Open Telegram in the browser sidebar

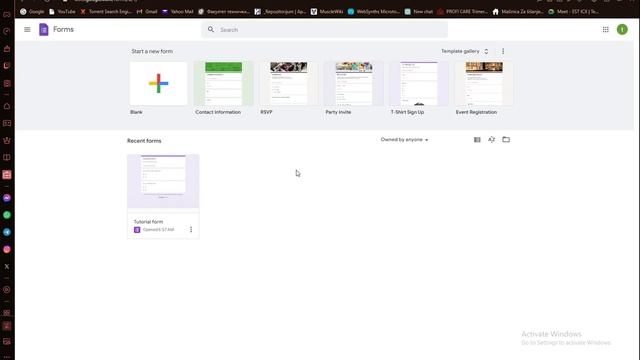click(x=7, y=232)
